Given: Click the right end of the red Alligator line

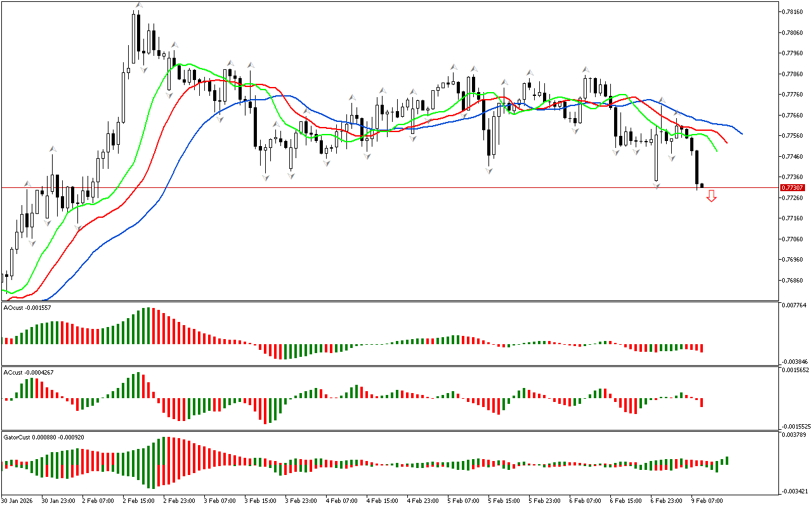Looking at the screenshot, I should tap(726, 142).
